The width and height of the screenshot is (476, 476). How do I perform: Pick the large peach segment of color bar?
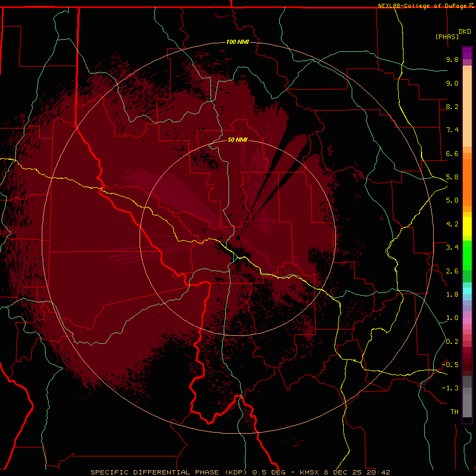pyautogui.click(x=467, y=108)
